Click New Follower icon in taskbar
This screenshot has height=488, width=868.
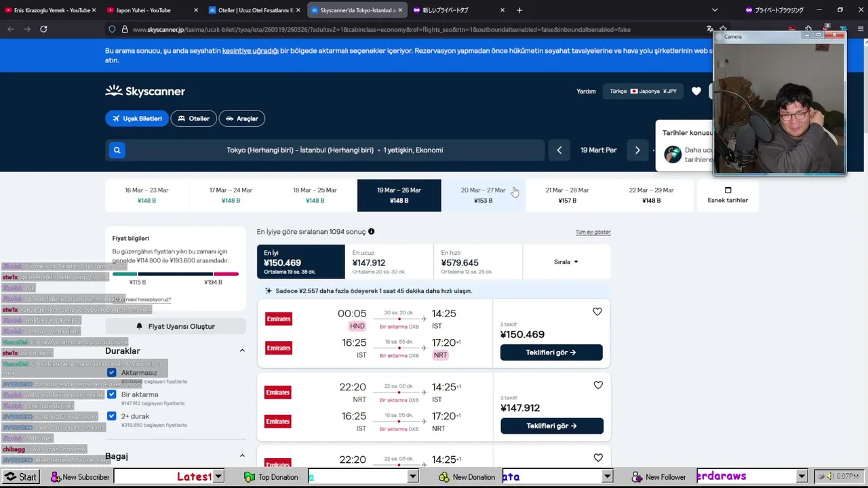(x=637, y=477)
